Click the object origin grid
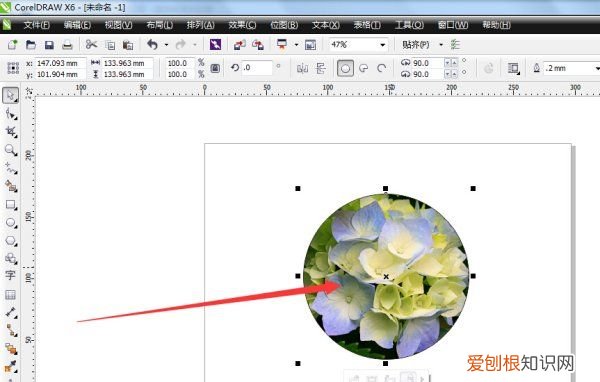The image size is (600, 382). pyautogui.click(x=13, y=69)
